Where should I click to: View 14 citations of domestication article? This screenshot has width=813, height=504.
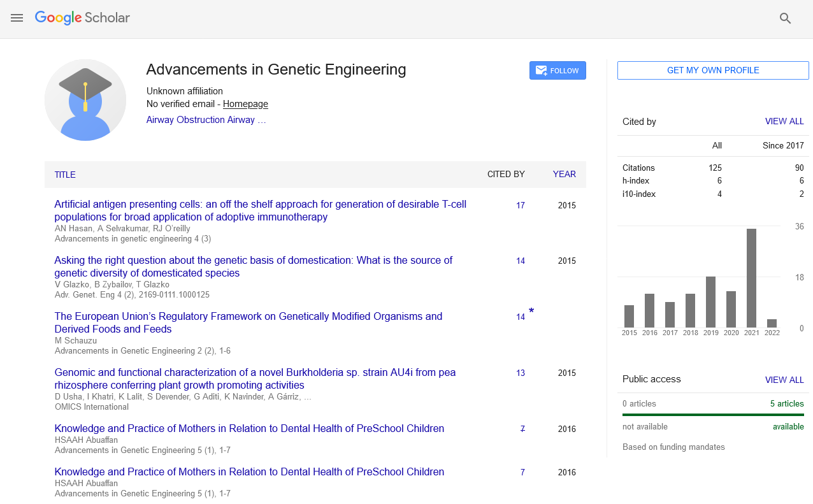(521, 261)
